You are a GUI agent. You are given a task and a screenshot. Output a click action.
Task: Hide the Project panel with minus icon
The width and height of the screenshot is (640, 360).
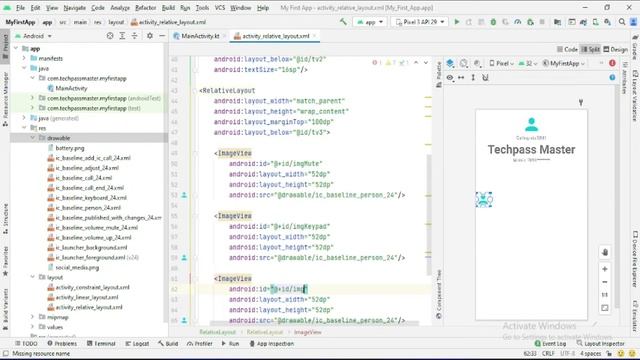coord(162,36)
